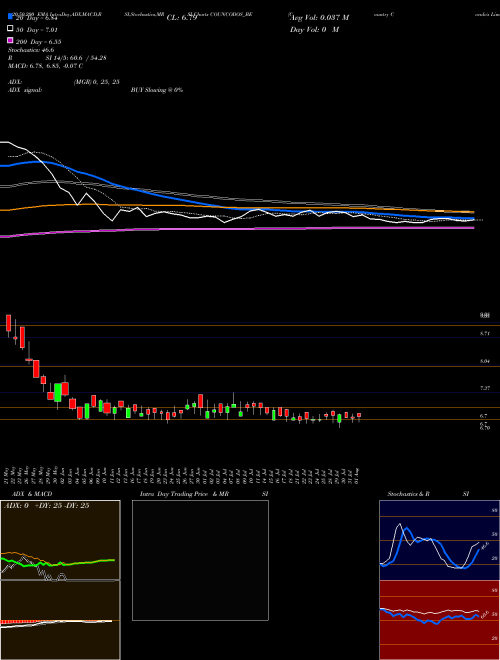Click the red RSI chart panel

(x=439, y=620)
